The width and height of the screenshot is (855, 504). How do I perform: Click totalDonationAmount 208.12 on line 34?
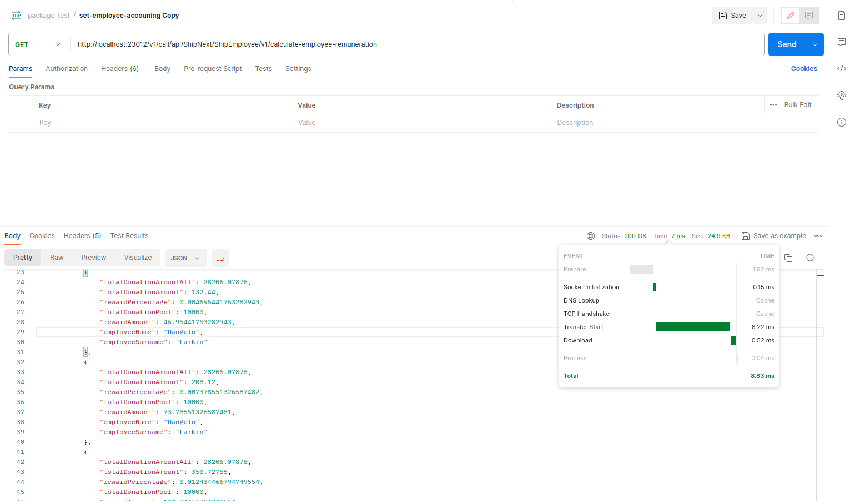[x=203, y=382]
